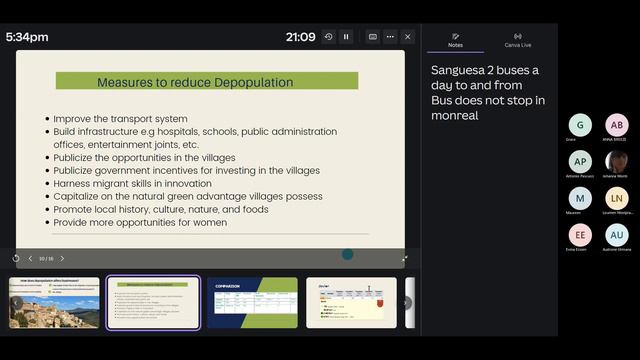Viewport: 640px width, 360px height.
Task: Click participant avatar G
Action: point(580,125)
